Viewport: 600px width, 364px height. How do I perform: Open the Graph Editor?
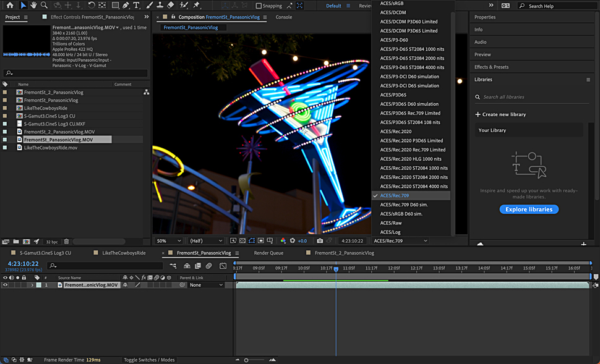[223, 266]
